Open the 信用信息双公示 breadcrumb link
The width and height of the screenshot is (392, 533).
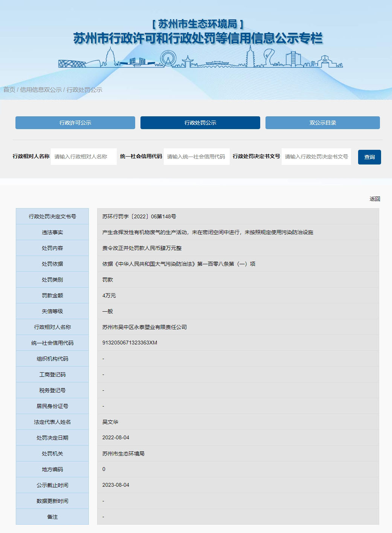(x=41, y=90)
